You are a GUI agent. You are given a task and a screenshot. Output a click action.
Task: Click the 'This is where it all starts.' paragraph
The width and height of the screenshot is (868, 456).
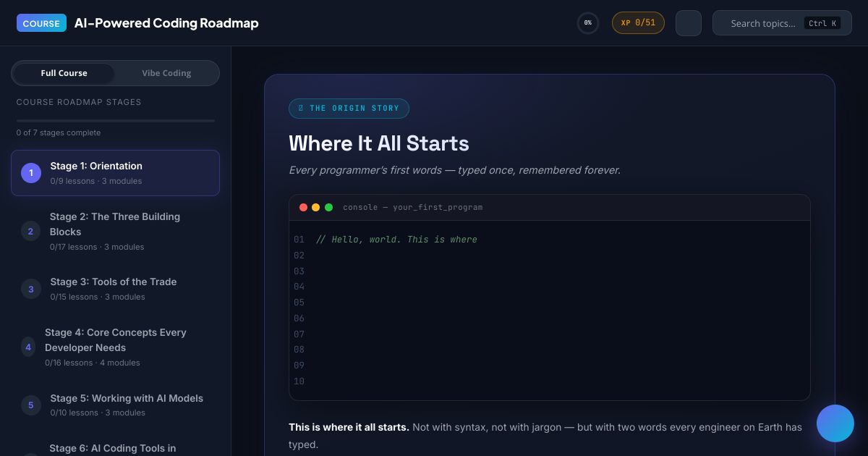(x=545, y=436)
